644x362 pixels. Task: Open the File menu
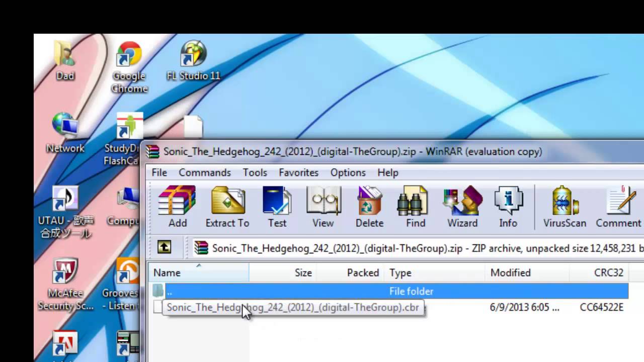click(x=159, y=172)
